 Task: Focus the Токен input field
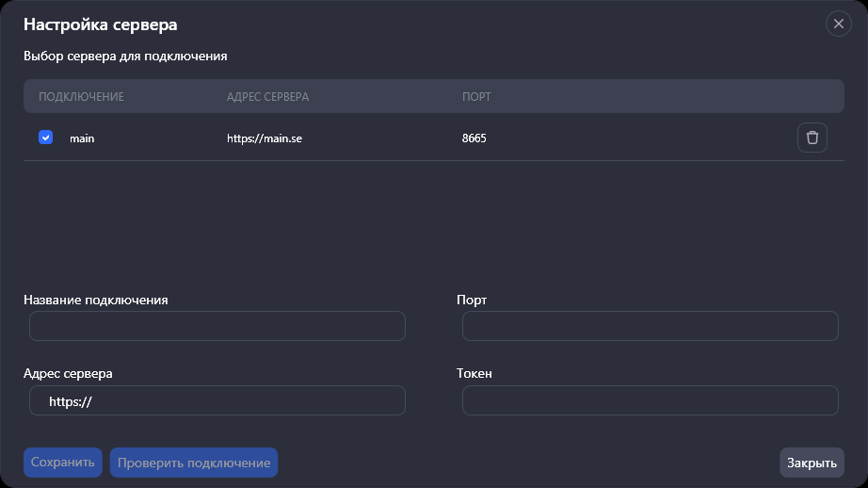(650, 400)
